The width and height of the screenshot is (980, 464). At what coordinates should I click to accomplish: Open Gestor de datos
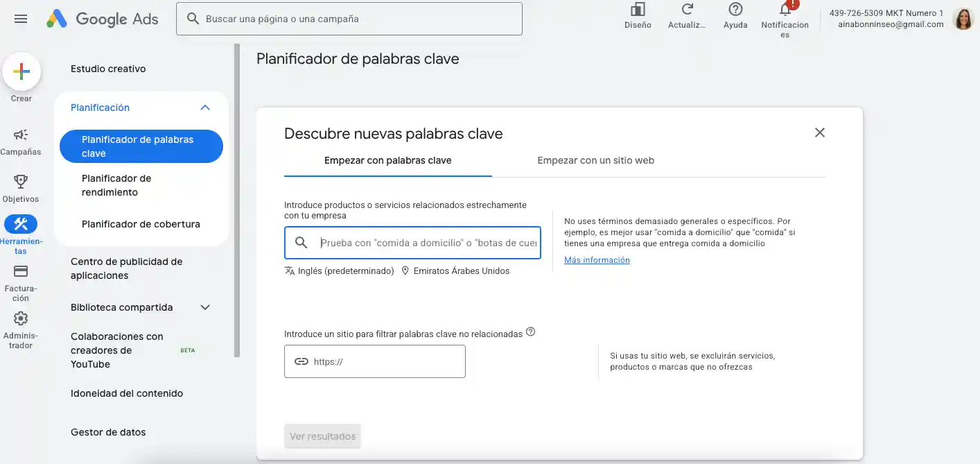(x=108, y=432)
